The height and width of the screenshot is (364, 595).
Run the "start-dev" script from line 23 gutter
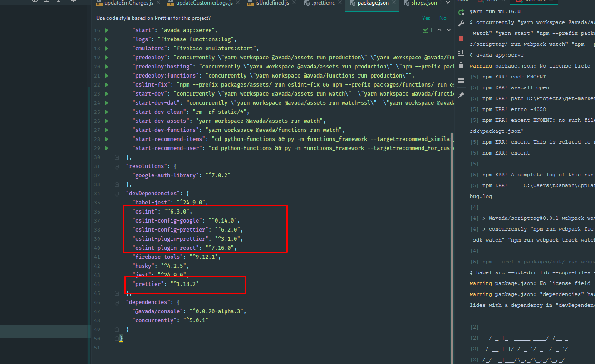(107, 94)
